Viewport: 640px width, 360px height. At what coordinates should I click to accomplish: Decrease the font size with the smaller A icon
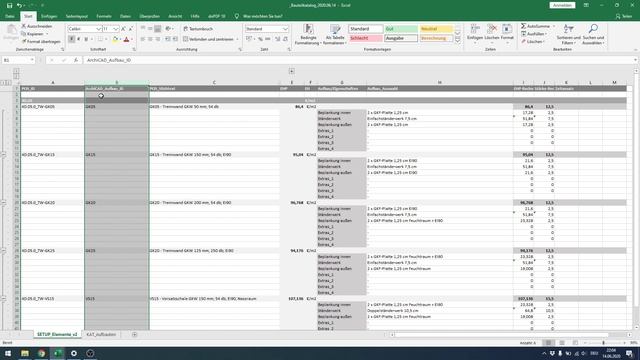pos(131,29)
